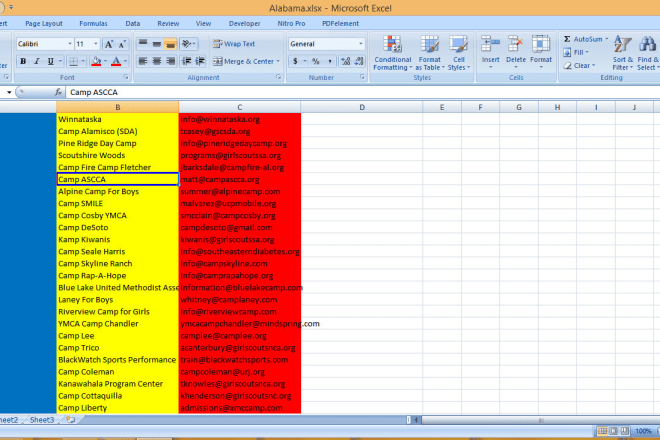The width and height of the screenshot is (660, 440).
Task: Toggle Underline formatting
Action: [x=51, y=61]
